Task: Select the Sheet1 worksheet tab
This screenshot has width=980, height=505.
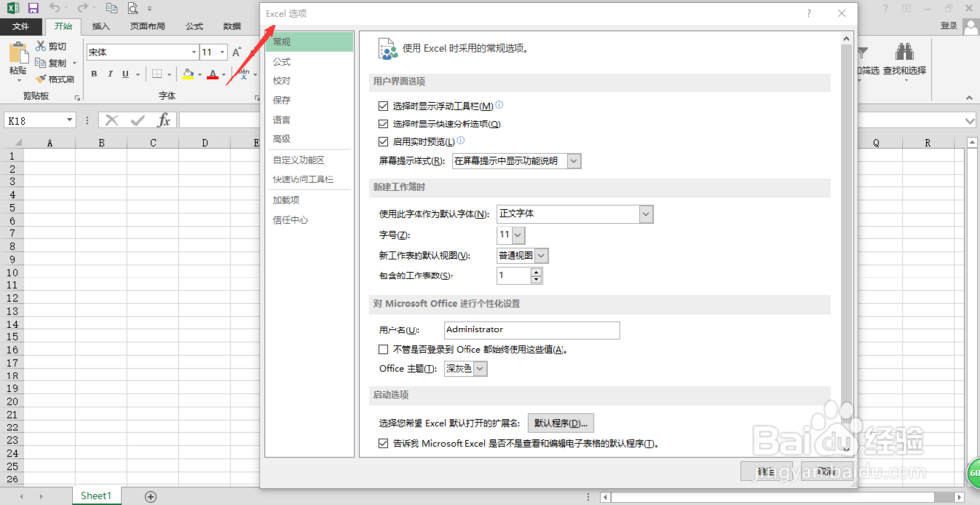Action: coord(96,496)
